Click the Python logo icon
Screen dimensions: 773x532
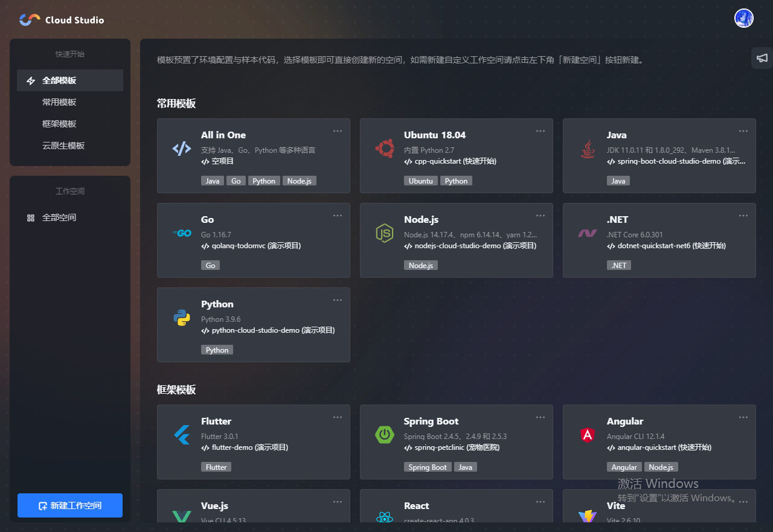coord(181,317)
